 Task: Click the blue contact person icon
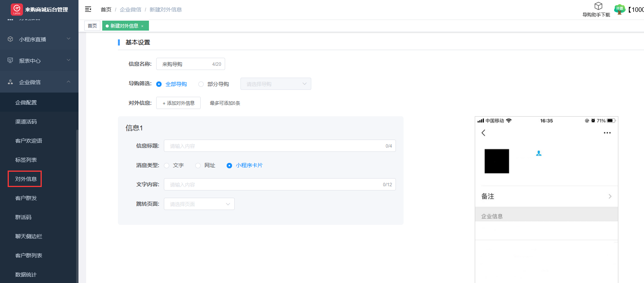539,153
